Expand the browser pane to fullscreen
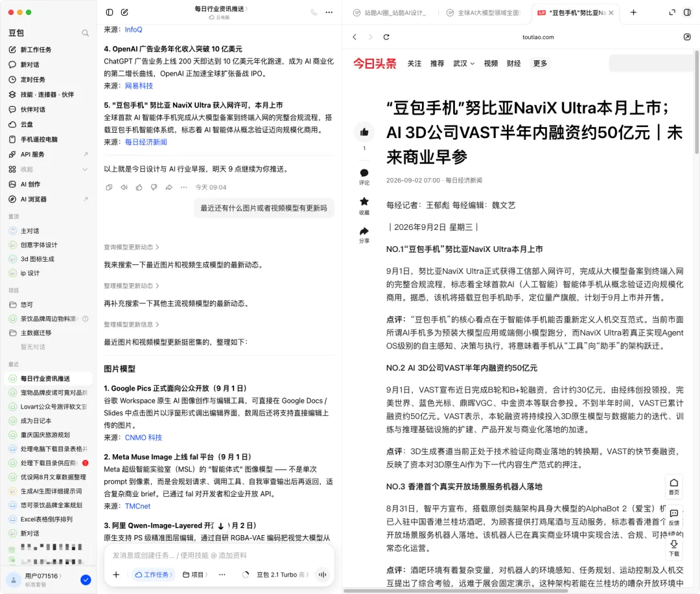 672,12
